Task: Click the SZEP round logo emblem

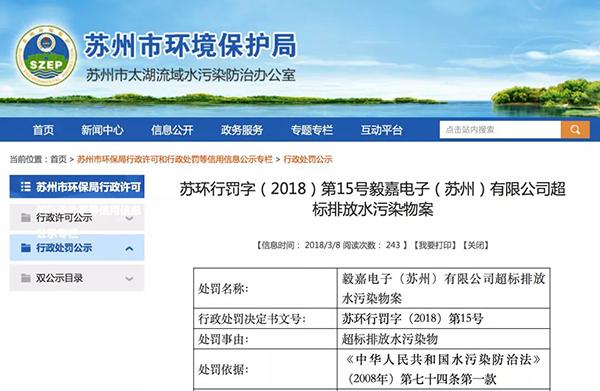Action: pos(46,55)
